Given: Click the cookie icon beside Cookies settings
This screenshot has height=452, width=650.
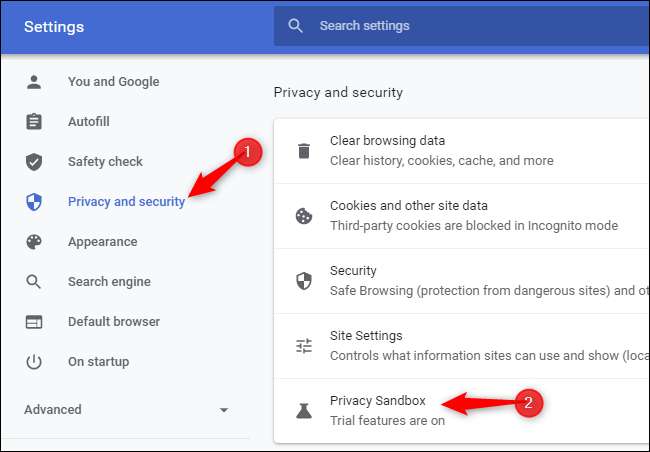Looking at the screenshot, I should pos(304,216).
